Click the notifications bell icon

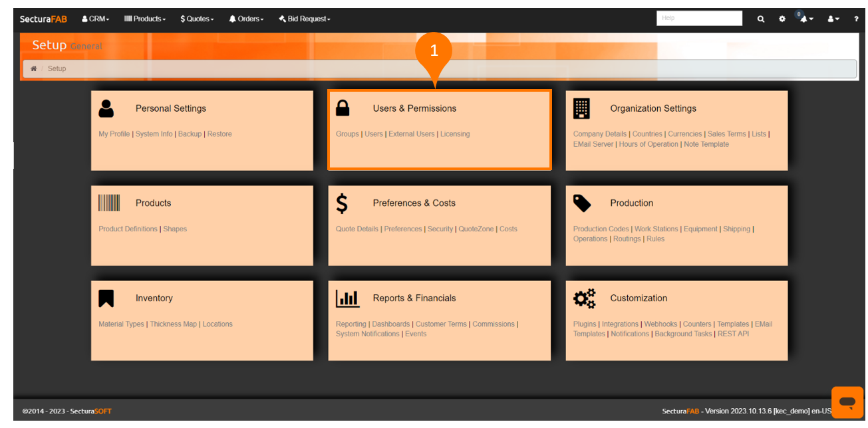point(805,19)
